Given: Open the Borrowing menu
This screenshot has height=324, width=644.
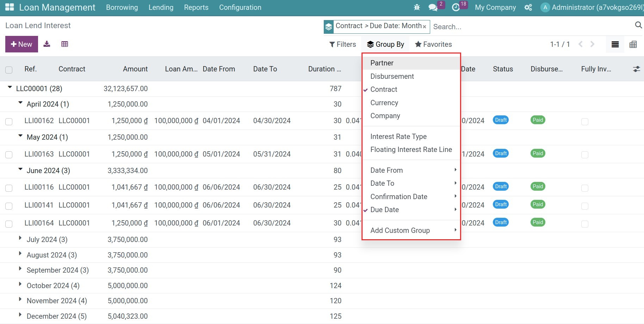Looking at the screenshot, I should coord(122,7).
